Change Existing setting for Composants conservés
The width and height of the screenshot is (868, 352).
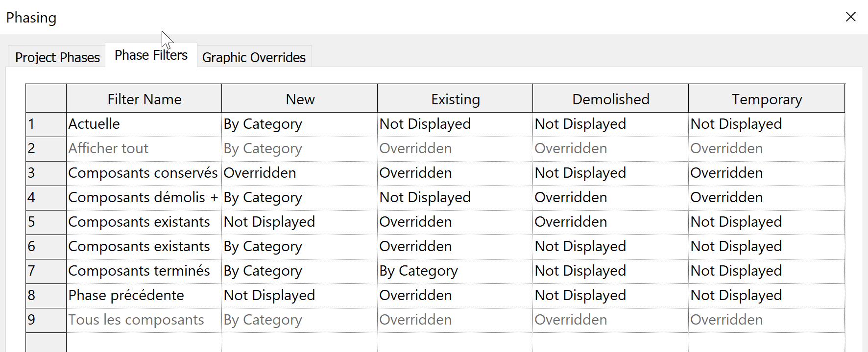click(x=454, y=173)
